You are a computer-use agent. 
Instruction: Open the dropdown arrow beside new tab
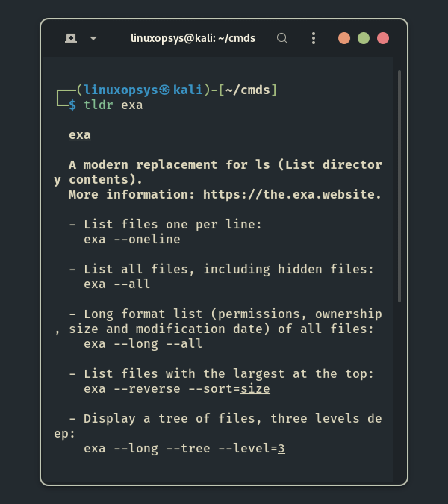pyautogui.click(x=93, y=38)
